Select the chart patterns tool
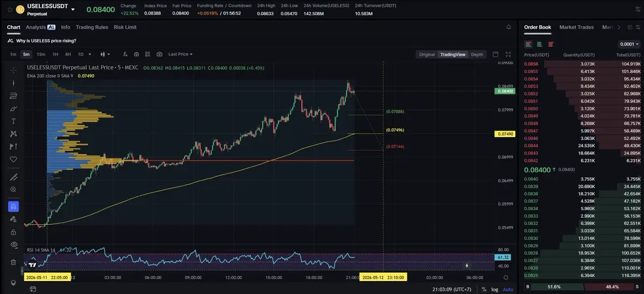The height and width of the screenshot is (294, 644). [13, 134]
